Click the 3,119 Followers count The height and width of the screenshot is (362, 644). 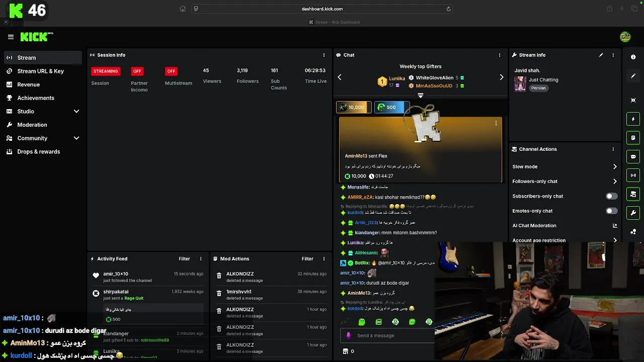tap(243, 71)
